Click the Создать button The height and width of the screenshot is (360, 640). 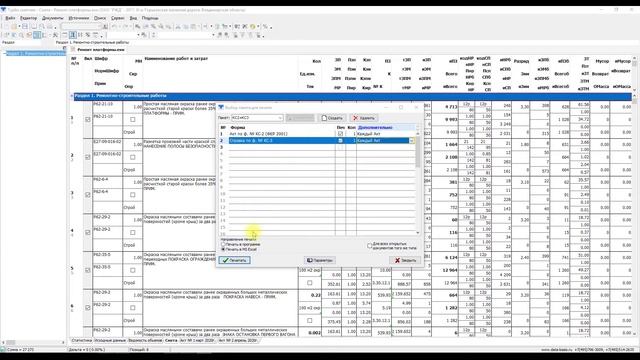332,118
